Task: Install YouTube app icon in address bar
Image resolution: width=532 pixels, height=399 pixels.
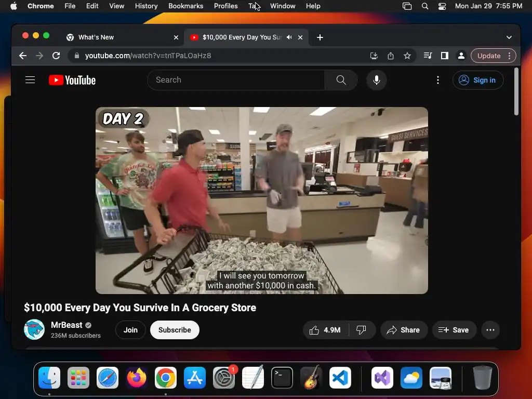Action: pos(374,56)
